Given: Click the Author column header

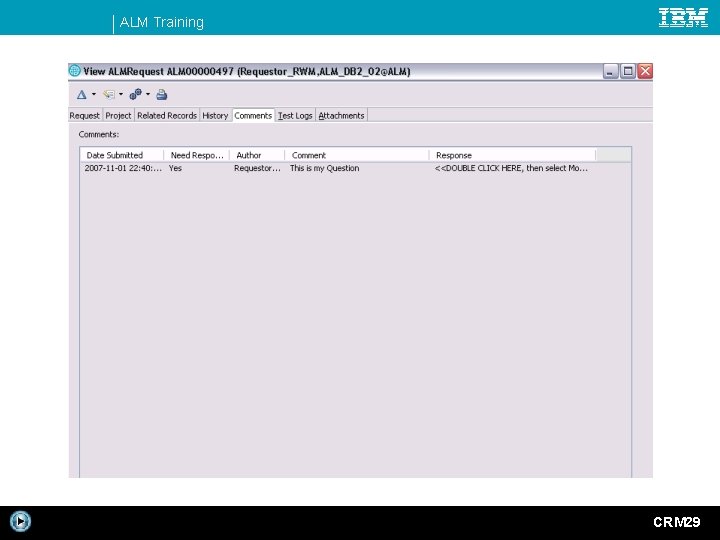Looking at the screenshot, I should (257, 155).
